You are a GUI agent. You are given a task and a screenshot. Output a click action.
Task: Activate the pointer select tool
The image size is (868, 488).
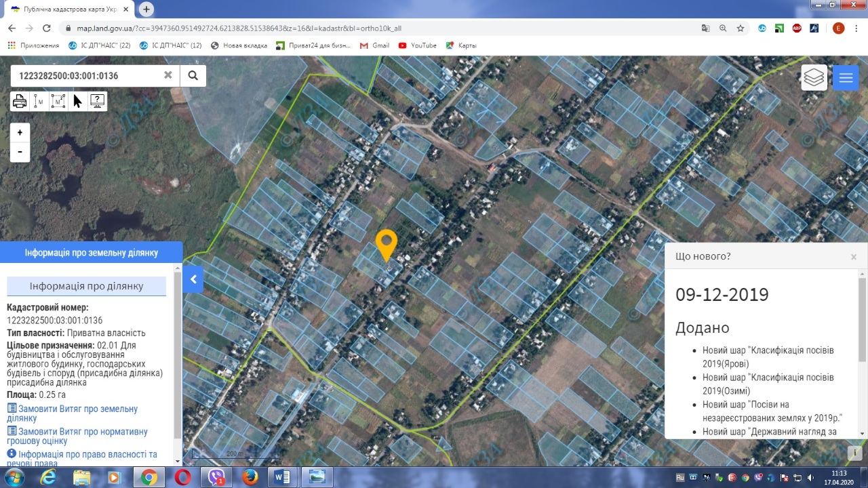tap(77, 102)
